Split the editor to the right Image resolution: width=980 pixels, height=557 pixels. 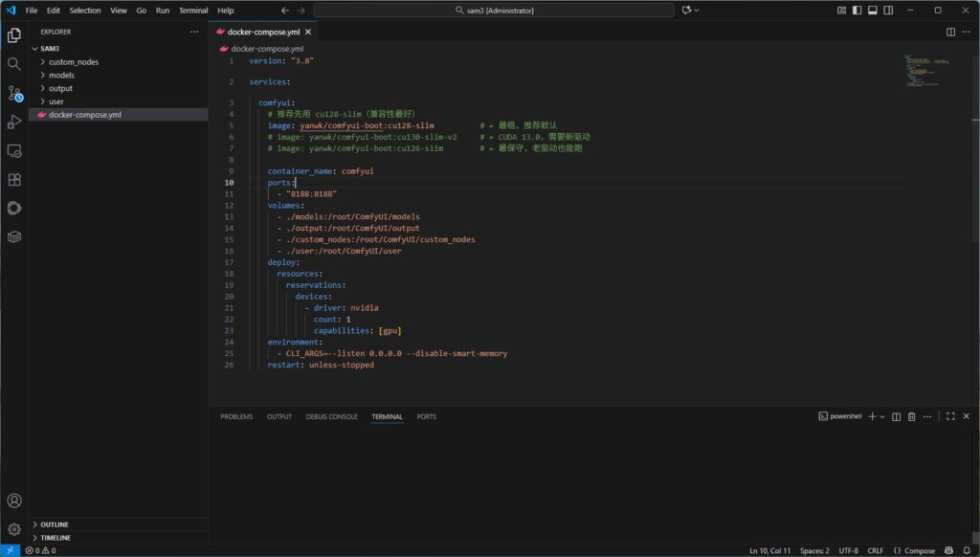(950, 32)
